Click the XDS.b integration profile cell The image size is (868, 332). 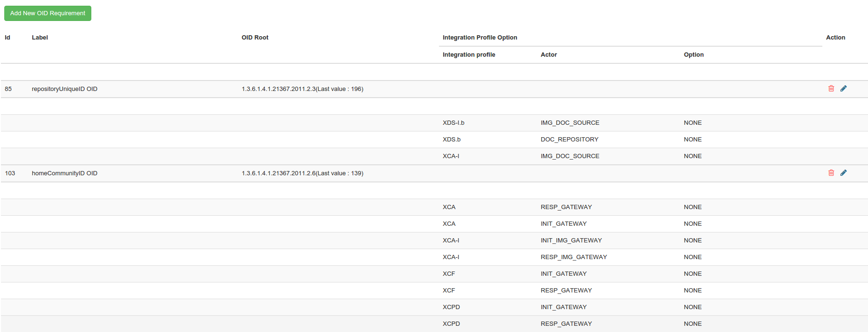point(451,140)
